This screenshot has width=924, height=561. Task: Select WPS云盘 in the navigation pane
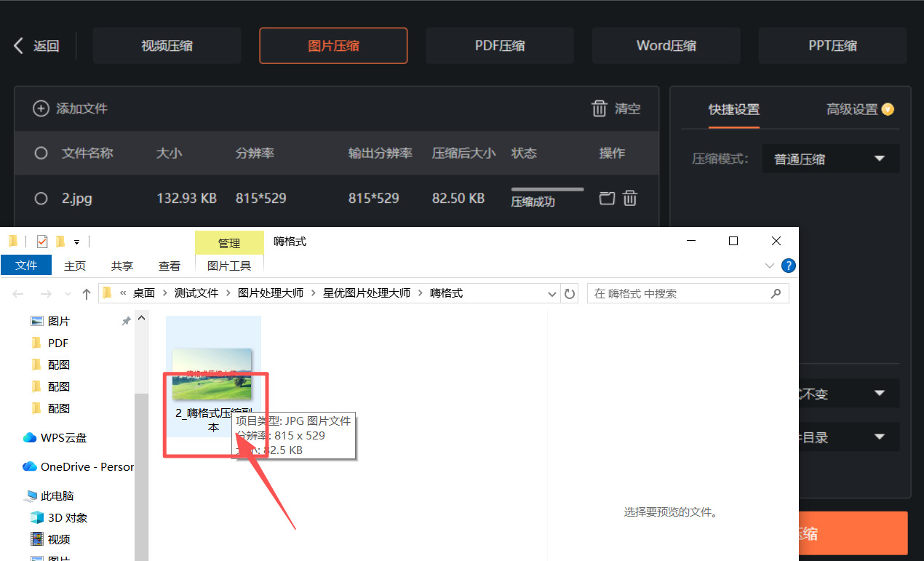tap(63, 437)
